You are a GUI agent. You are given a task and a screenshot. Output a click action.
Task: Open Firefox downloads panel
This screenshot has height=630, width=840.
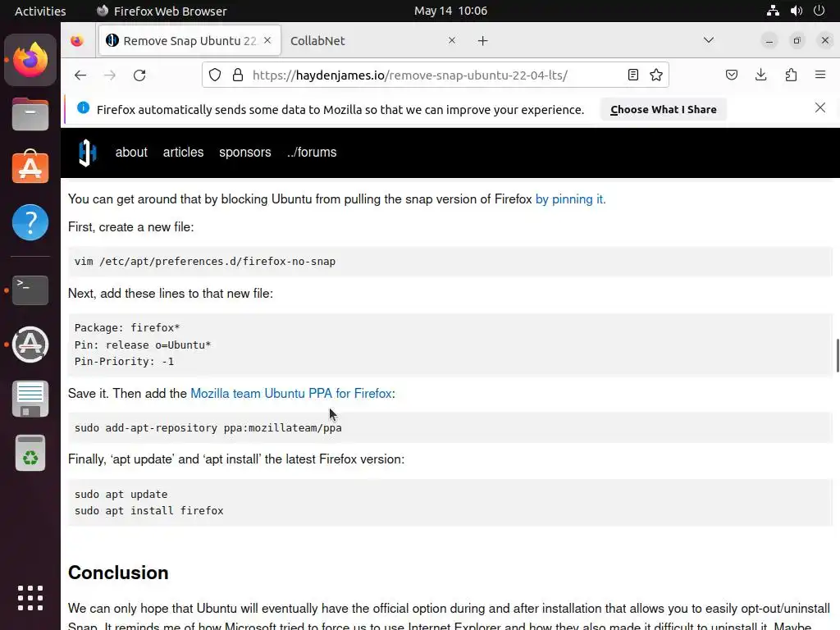tap(761, 75)
